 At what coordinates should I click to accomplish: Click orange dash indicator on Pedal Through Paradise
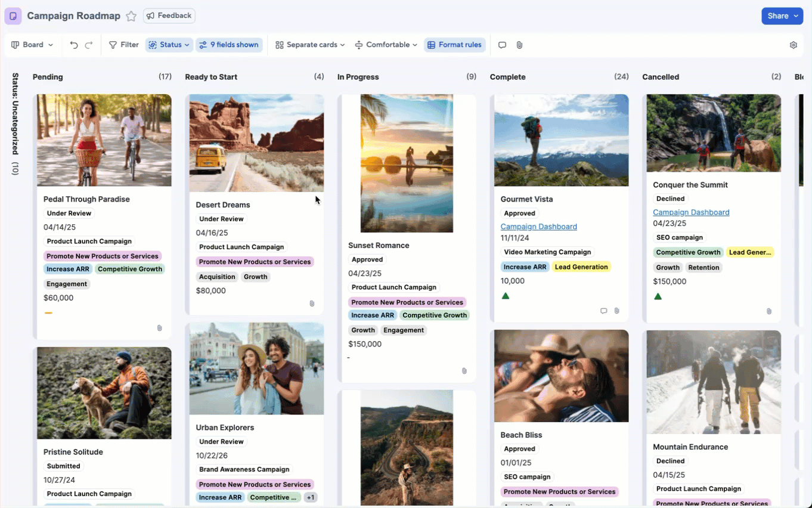48,312
